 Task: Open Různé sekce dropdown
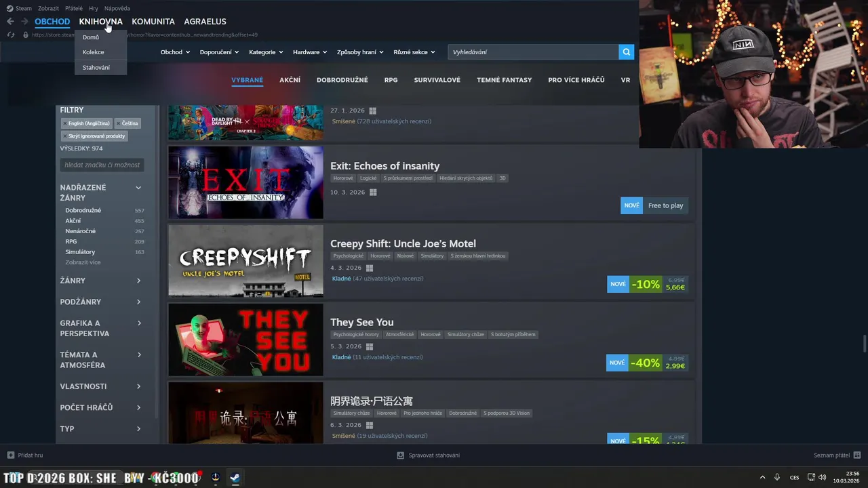(414, 52)
